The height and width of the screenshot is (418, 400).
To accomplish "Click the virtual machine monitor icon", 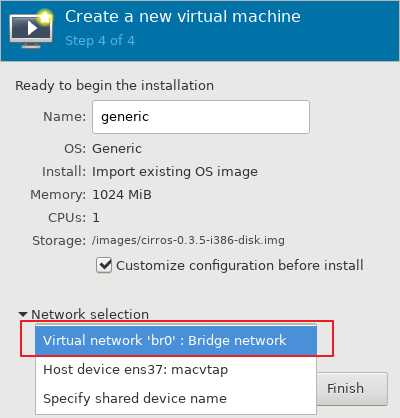I will click(x=31, y=29).
